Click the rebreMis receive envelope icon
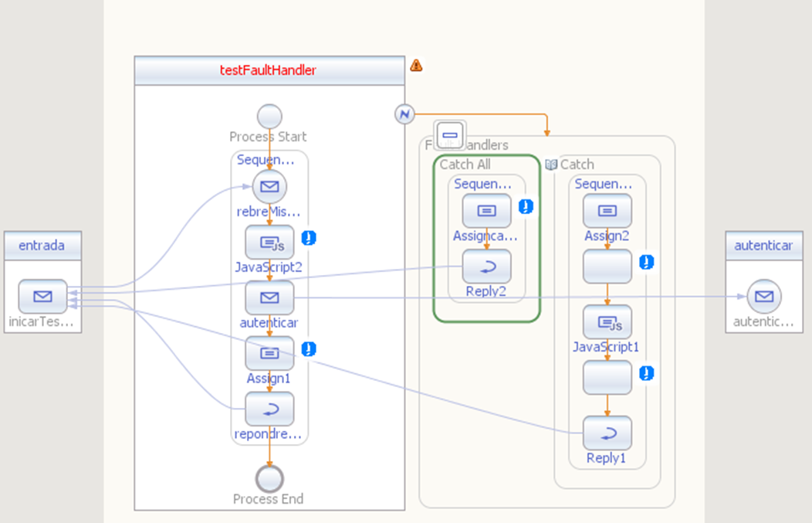Viewport: 812px width, 523px height. [x=269, y=187]
